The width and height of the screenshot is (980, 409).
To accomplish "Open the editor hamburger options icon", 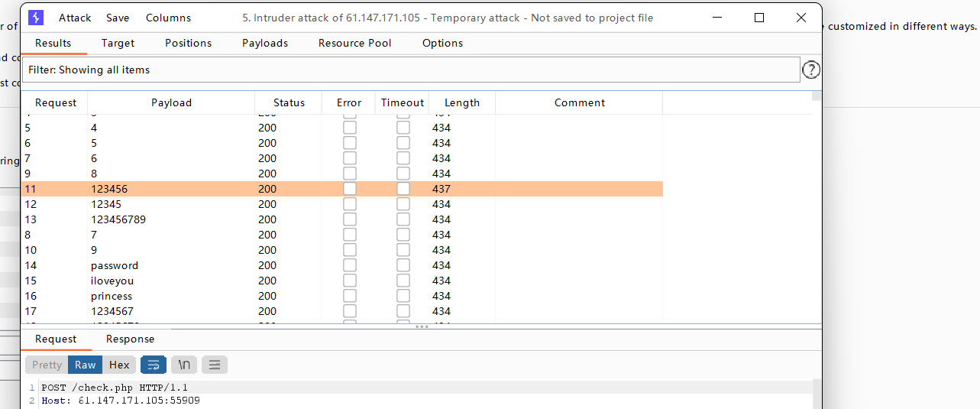I will point(214,365).
